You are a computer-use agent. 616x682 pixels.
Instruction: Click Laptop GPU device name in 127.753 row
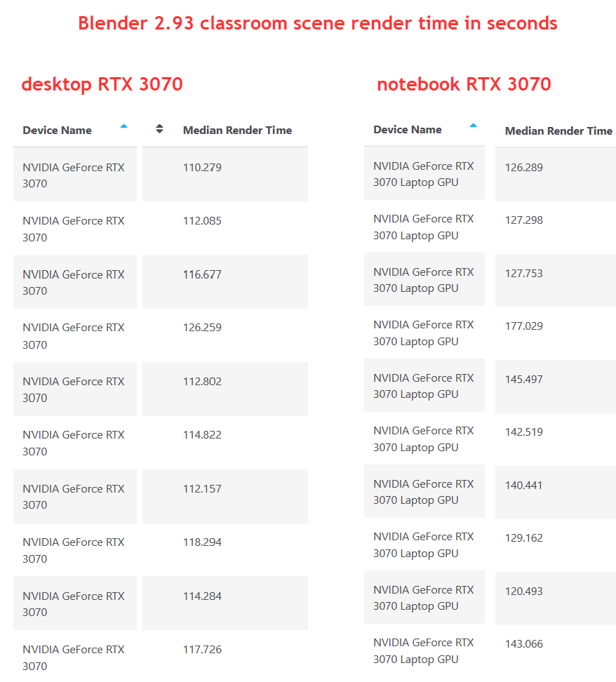(x=424, y=280)
